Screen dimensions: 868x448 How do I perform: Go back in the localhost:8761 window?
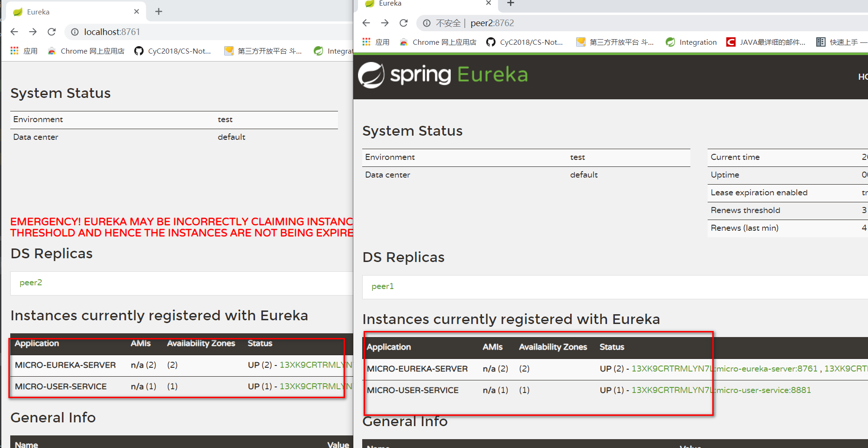pos(14,32)
